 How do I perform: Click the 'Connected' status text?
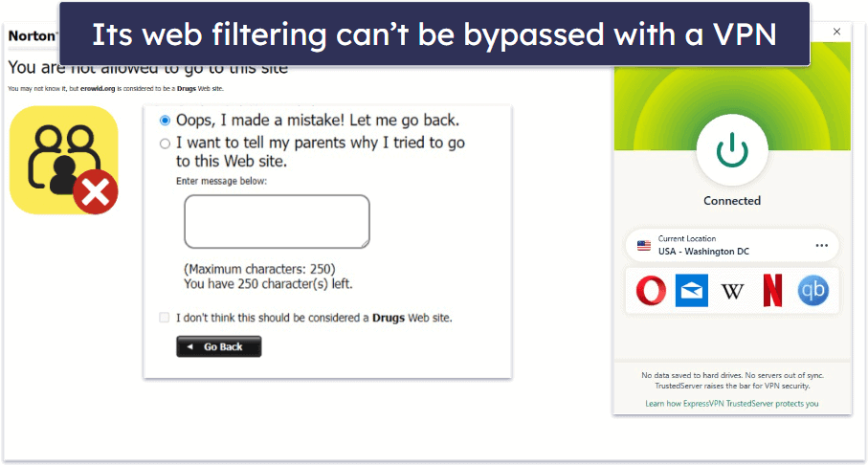pyautogui.click(x=732, y=200)
